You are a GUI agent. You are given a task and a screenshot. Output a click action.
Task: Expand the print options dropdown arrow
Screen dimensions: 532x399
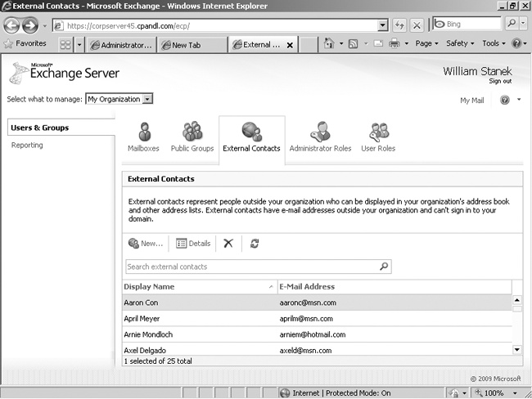pyautogui.click(x=406, y=43)
